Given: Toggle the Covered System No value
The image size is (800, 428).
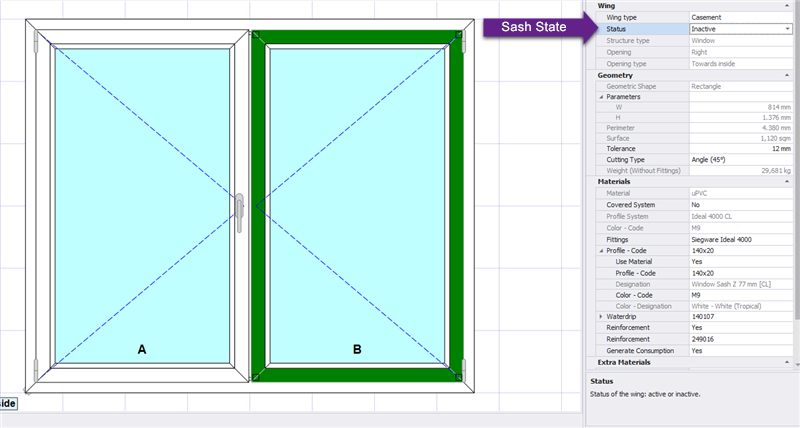Looking at the screenshot, I should coord(738,203).
